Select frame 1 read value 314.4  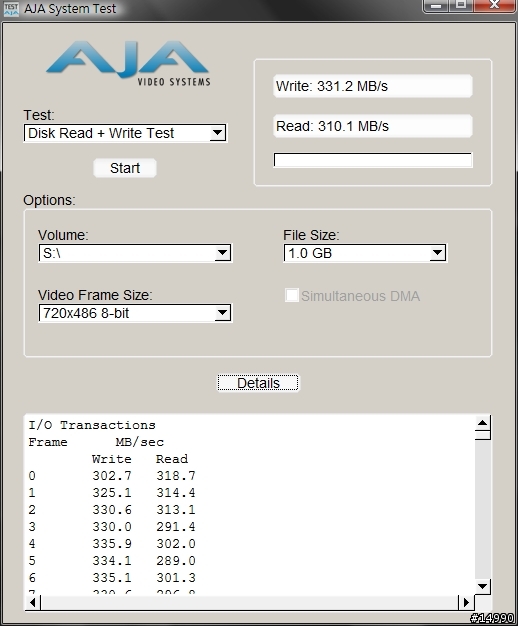tap(176, 493)
